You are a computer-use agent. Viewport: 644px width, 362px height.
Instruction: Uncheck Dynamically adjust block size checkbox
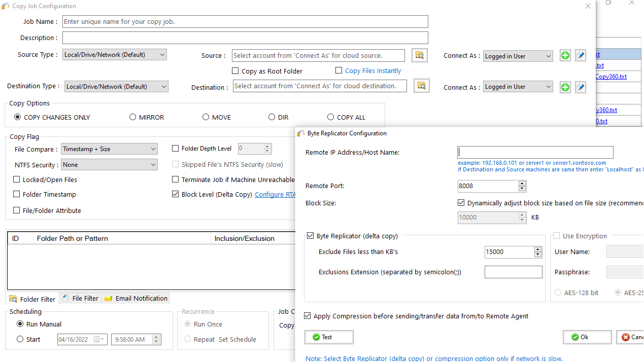pos(461,203)
